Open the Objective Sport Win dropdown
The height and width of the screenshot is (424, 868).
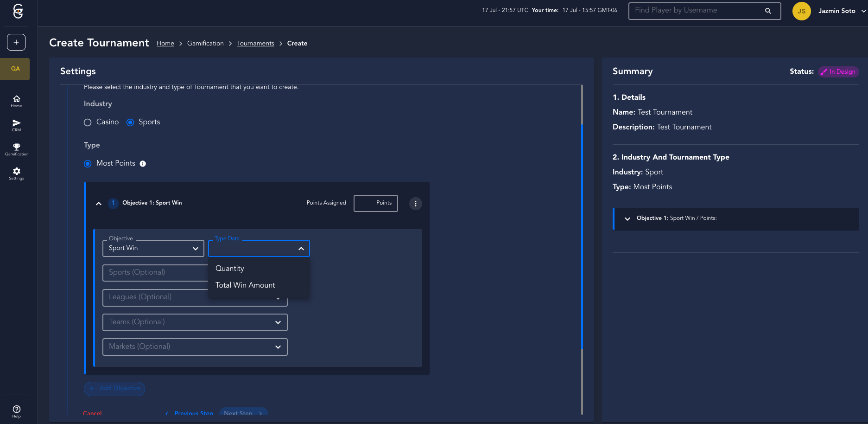tap(153, 249)
